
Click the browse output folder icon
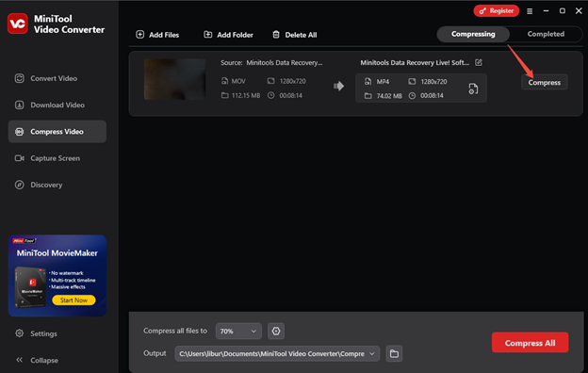pyautogui.click(x=394, y=353)
